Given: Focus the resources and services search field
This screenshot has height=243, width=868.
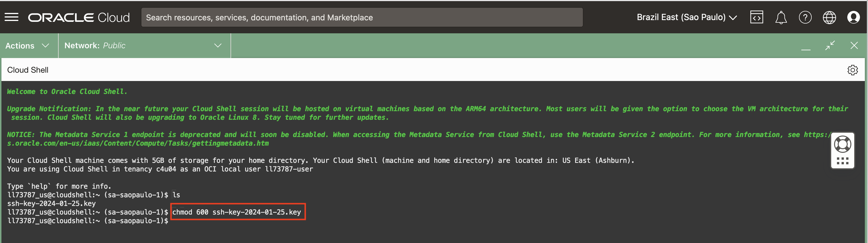Looking at the screenshot, I should (362, 18).
